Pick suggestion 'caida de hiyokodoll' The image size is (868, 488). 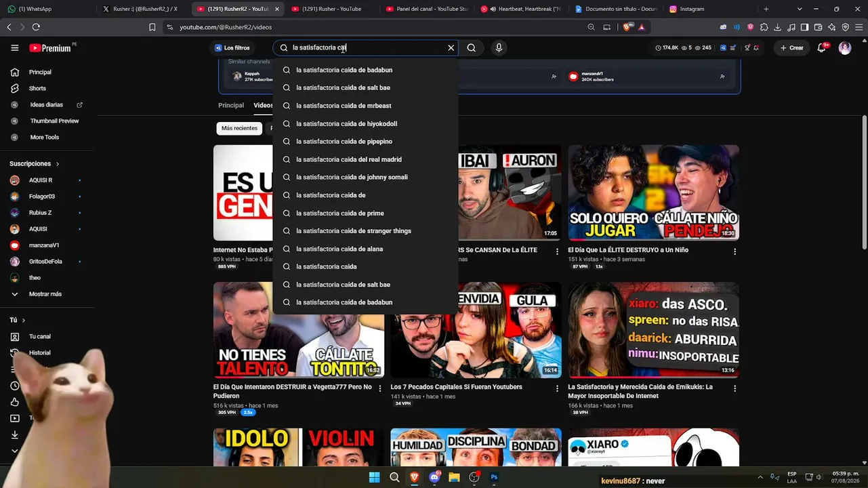pos(365,124)
